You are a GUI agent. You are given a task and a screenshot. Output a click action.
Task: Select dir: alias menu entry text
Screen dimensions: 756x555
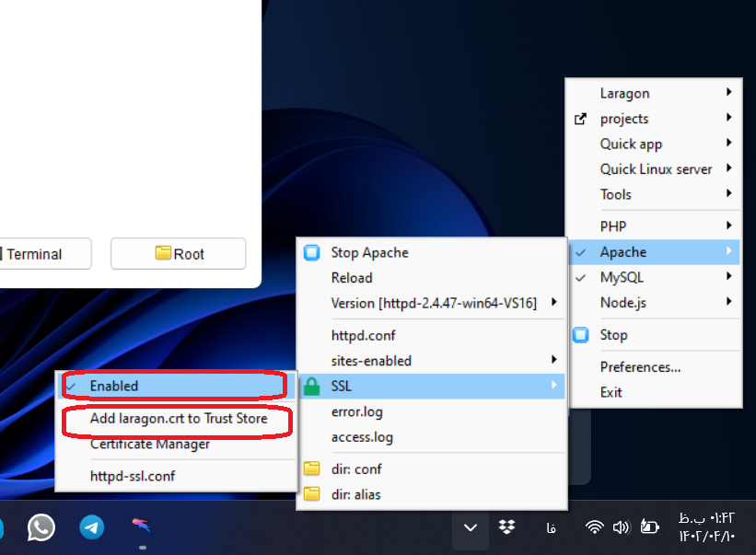(x=355, y=495)
